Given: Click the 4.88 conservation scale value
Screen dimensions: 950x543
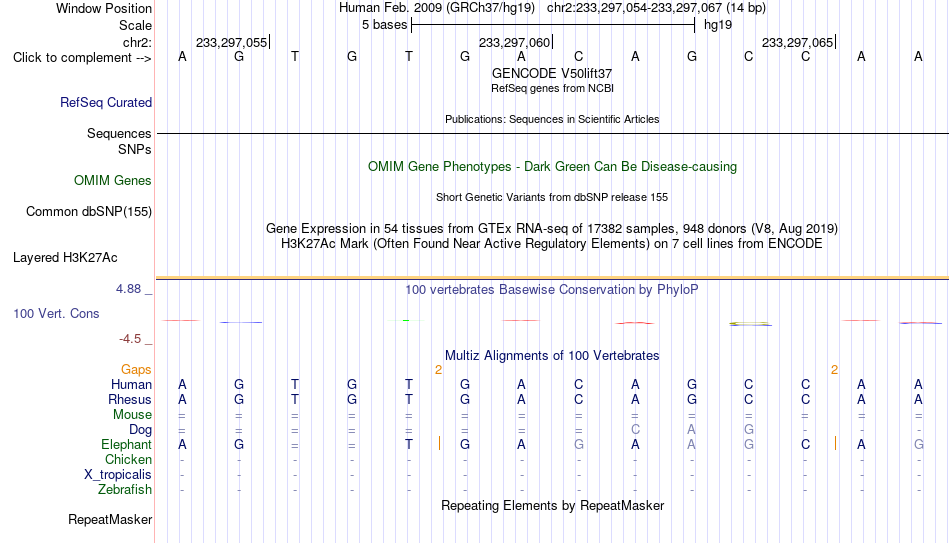Looking at the screenshot, I should pyautogui.click(x=128, y=289).
